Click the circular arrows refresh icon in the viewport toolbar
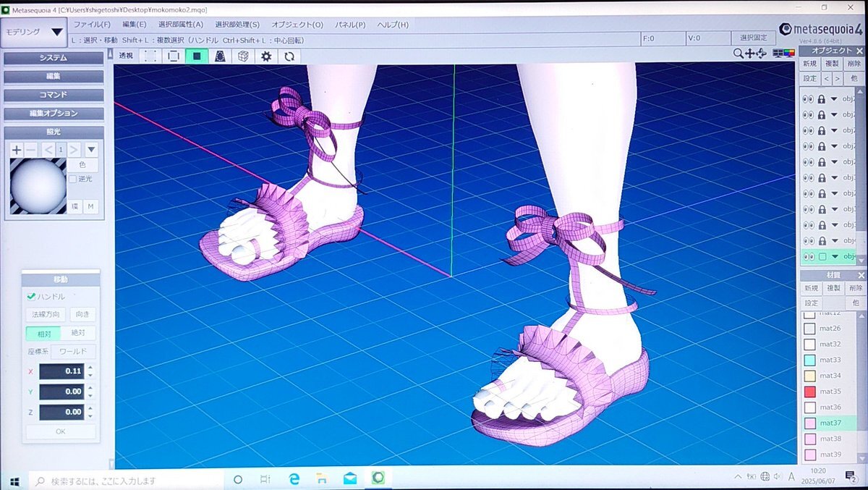This screenshot has width=868, height=490. pos(289,56)
